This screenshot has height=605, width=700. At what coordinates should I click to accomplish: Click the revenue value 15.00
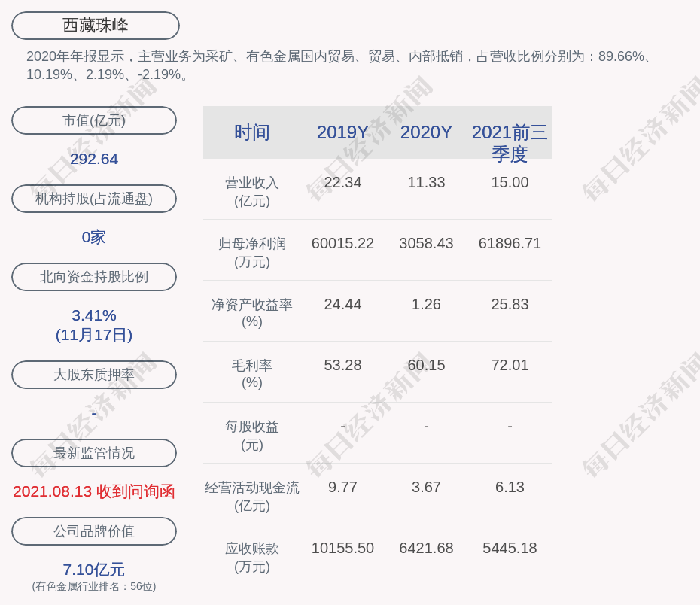pyautogui.click(x=510, y=183)
